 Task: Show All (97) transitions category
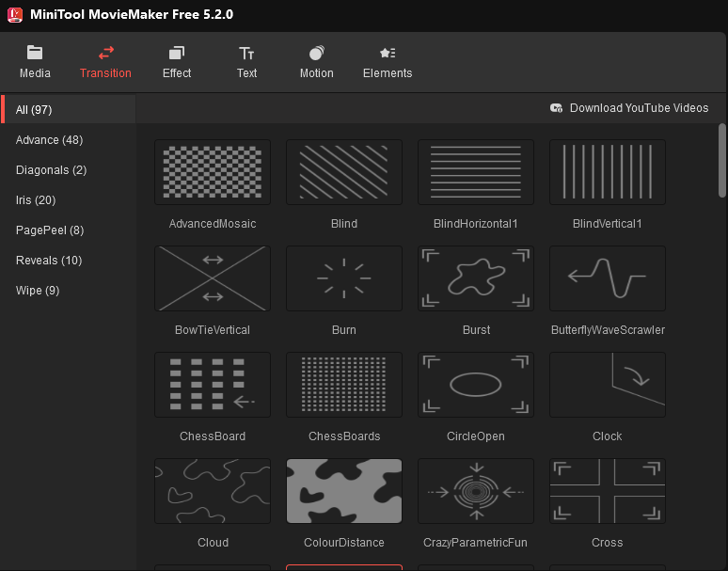(x=34, y=110)
